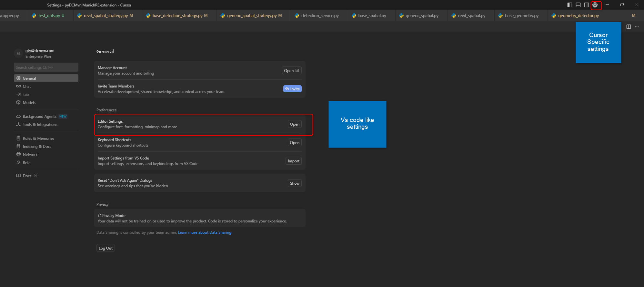Toggle primary sidebar layout icon
This screenshot has width=644, height=287.
coord(570,5)
